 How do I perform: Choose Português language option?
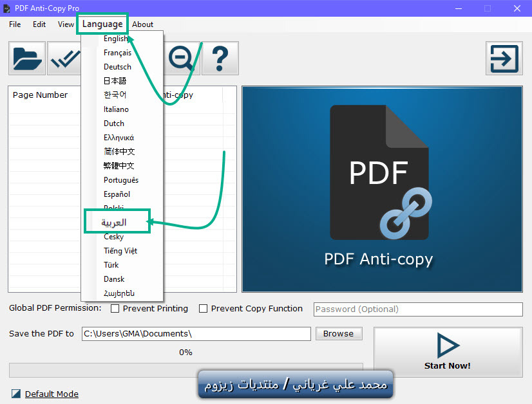(122, 180)
